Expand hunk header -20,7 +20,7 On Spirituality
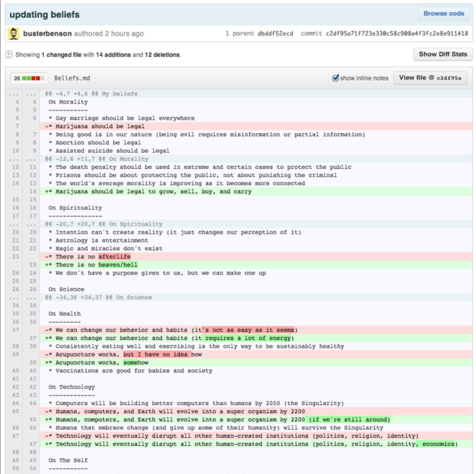 (x=256, y=224)
